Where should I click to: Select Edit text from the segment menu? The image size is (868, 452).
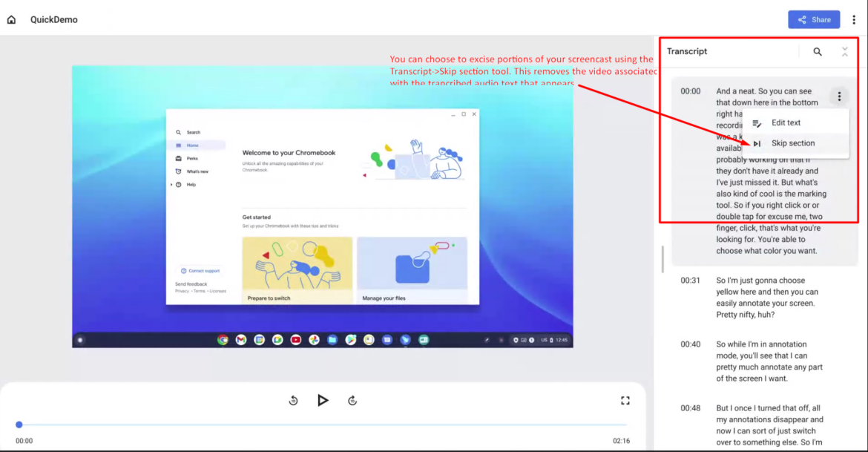click(x=787, y=122)
